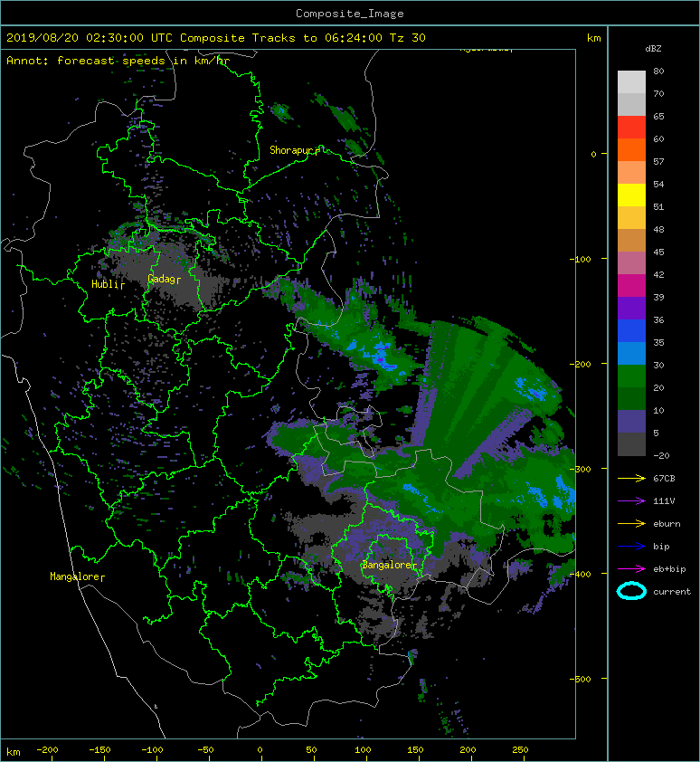
Task: Click the -150 tick on horizontal km axis
Action: click(99, 750)
